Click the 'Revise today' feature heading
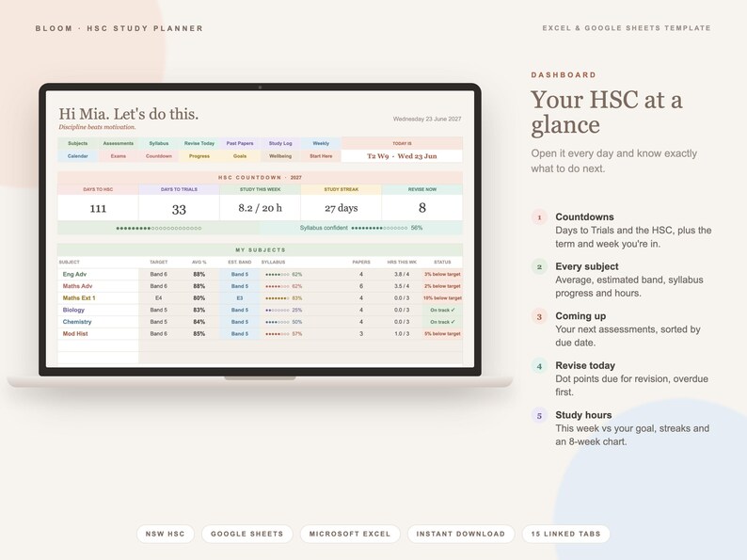 pos(585,365)
